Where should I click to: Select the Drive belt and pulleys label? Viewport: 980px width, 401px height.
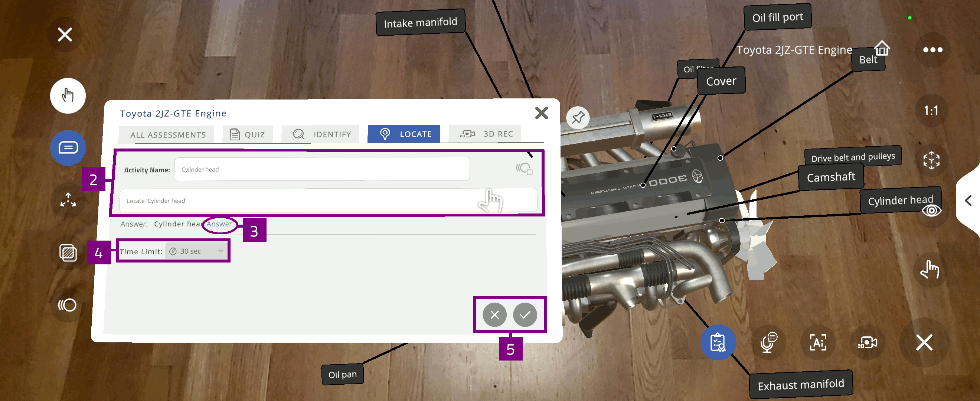coord(853,157)
